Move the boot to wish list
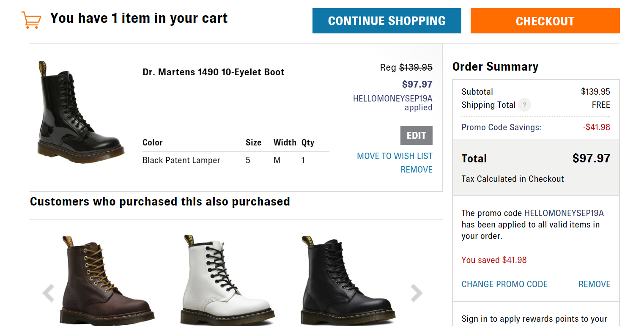The width and height of the screenshot is (644, 326). tap(395, 156)
